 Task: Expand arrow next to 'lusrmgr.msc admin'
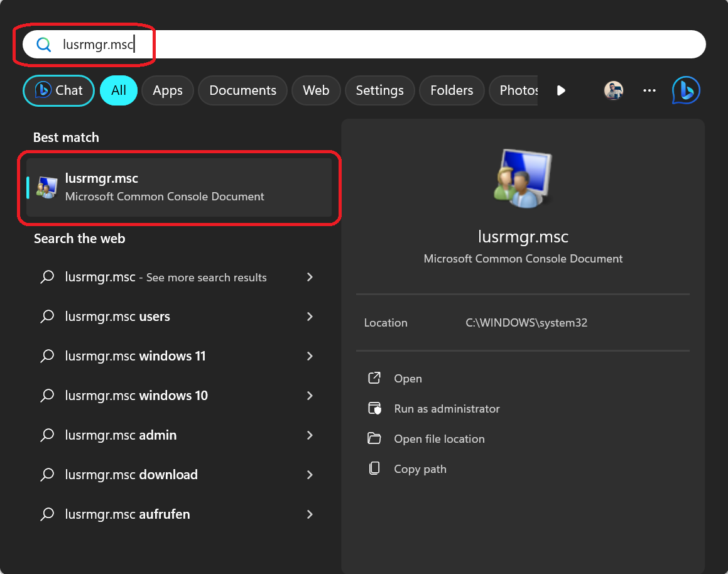coord(310,435)
